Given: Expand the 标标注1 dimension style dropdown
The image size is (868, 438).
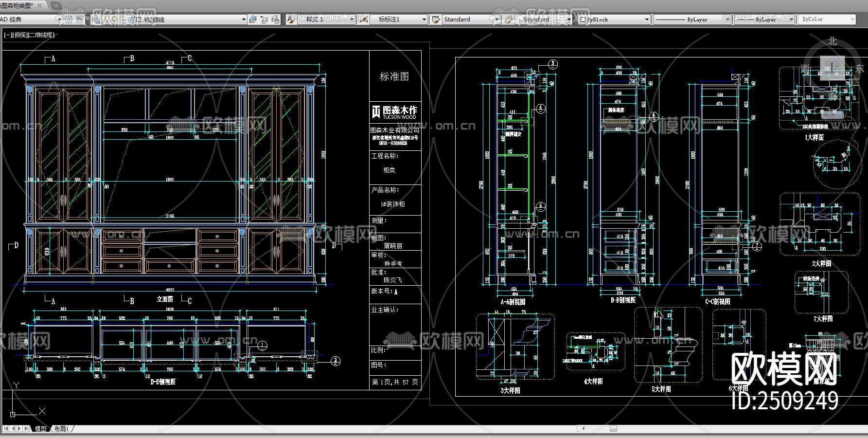Looking at the screenshot, I should point(424,19).
